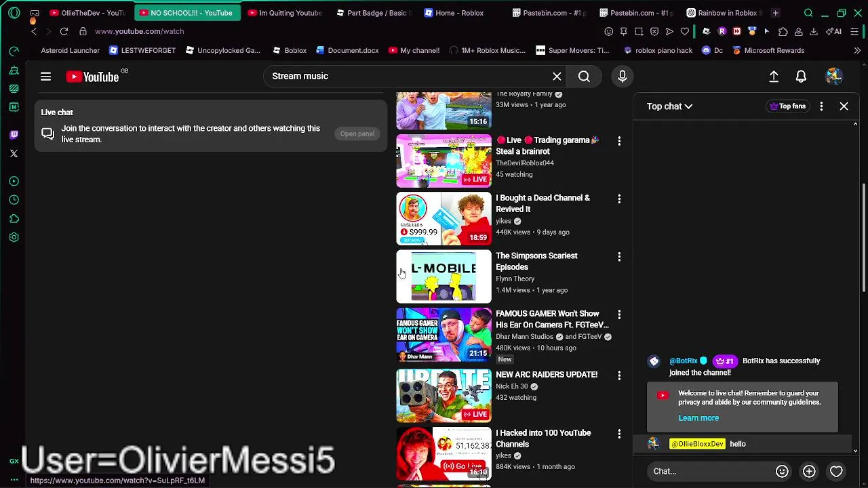The width and height of the screenshot is (868, 488).
Task: Switch to OllieTheDev YouTube tab
Action: point(89,13)
